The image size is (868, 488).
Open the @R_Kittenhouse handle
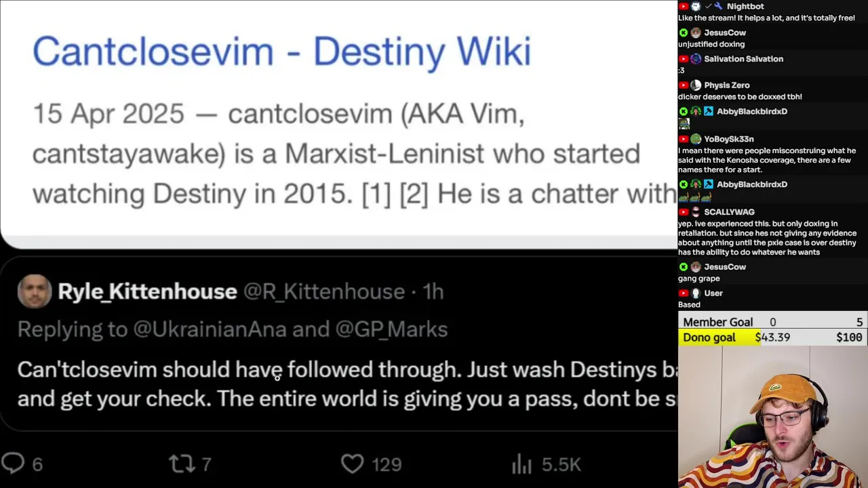point(324,291)
